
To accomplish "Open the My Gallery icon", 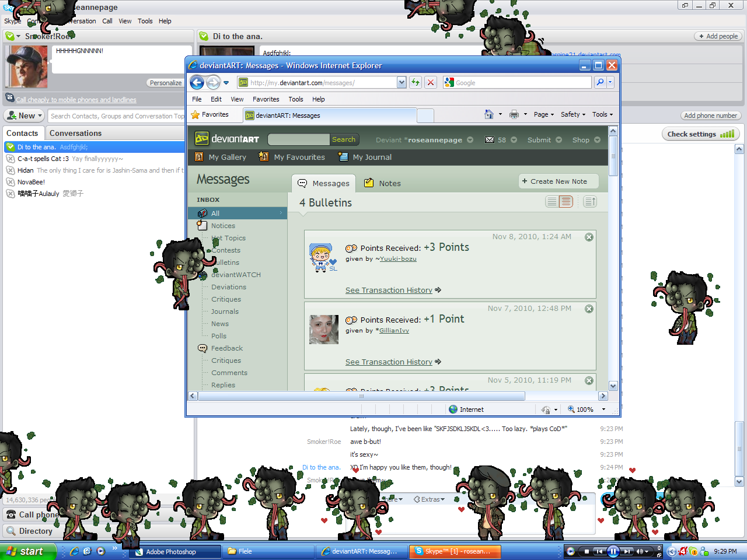I will point(199,157).
